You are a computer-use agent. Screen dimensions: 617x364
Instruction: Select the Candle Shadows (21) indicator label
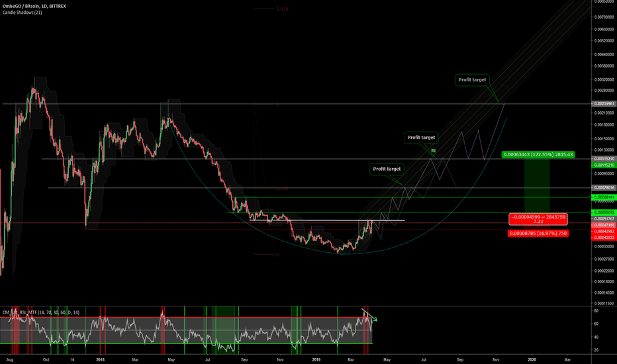pyautogui.click(x=22, y=13)
